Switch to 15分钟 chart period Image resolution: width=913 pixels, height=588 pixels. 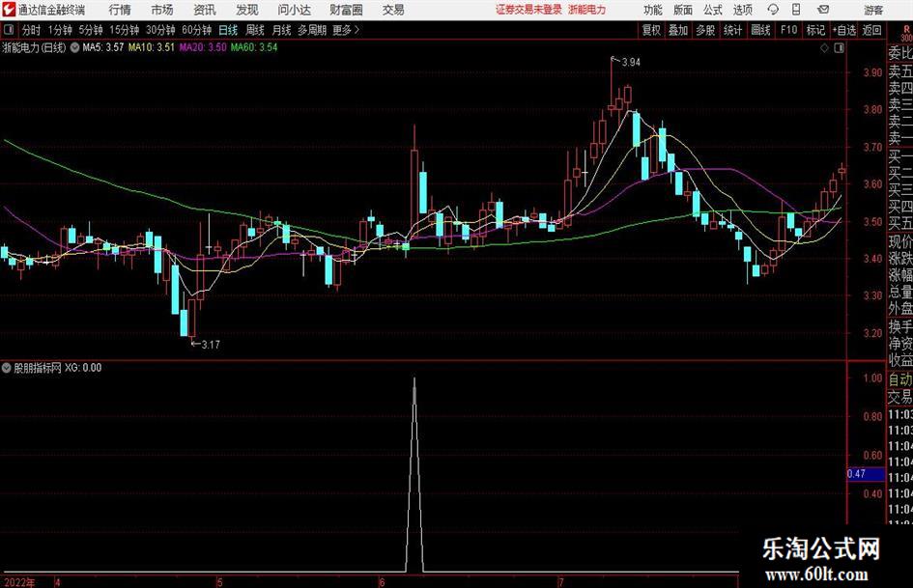[x=125, y=30]
